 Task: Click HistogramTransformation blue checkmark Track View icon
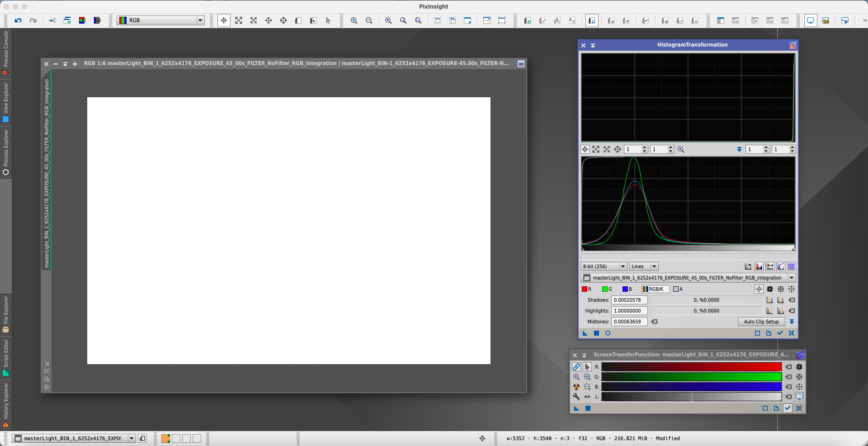coord(780,333)
